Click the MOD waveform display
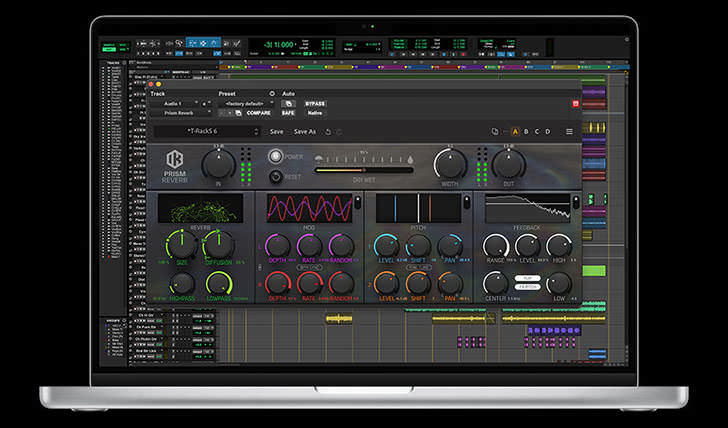The image size is (728, 428). [x=309, y=208]
